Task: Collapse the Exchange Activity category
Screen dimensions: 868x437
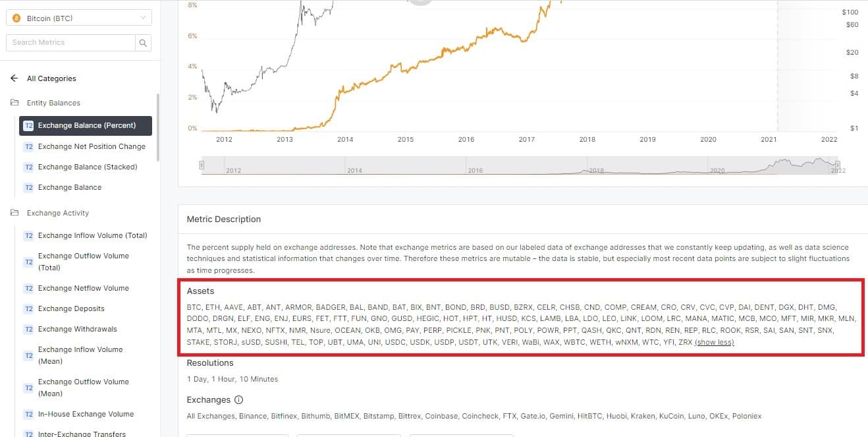Action: point(58,213)
